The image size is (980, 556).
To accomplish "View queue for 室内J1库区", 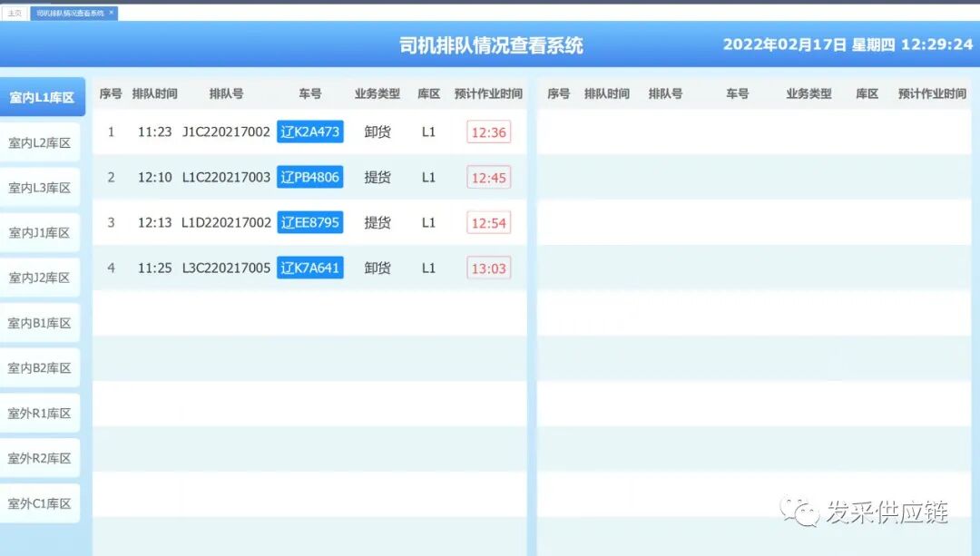I will [42, 231].
